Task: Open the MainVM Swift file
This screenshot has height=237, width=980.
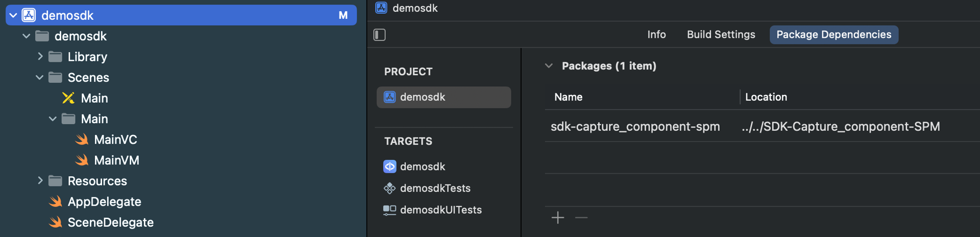Action: click(x=107, y=160)
